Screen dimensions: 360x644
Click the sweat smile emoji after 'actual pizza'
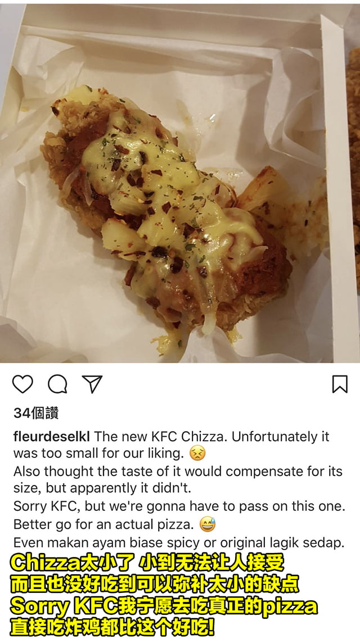[208, 524]
